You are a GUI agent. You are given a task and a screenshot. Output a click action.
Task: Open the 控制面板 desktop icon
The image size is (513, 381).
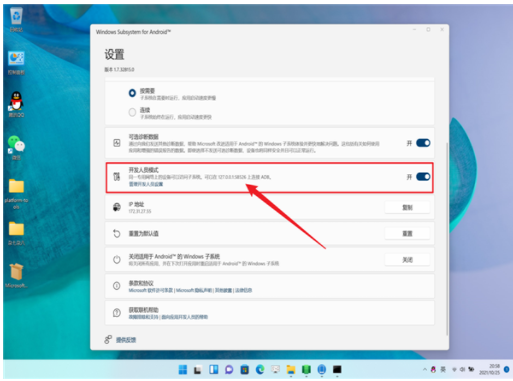16,63
